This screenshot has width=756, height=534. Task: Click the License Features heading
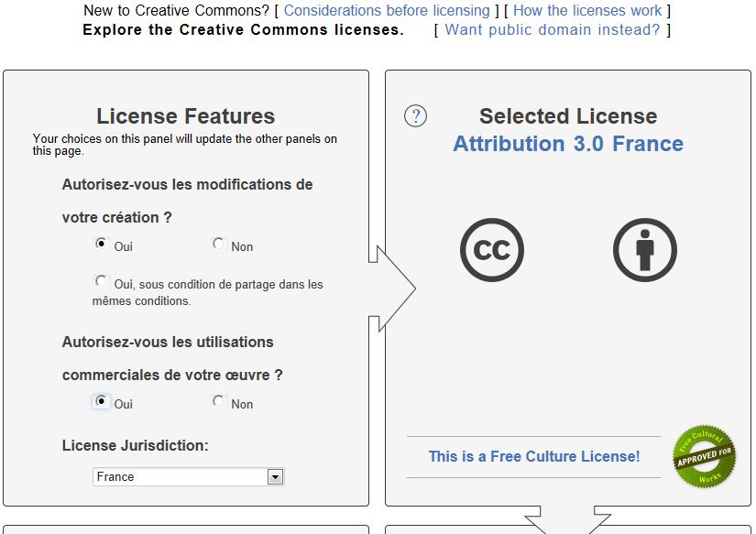click(186, 116)
